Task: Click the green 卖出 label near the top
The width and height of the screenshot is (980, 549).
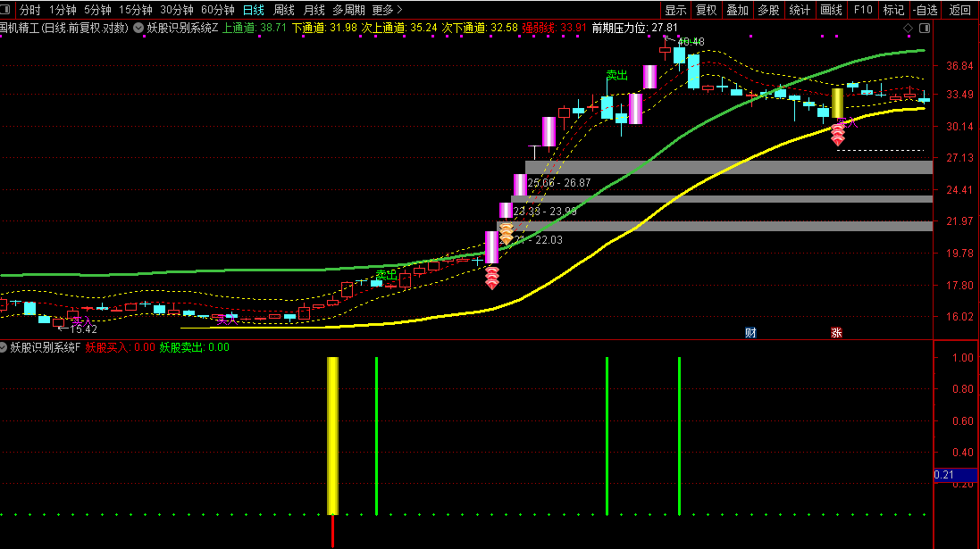Action: click(617, 76)
